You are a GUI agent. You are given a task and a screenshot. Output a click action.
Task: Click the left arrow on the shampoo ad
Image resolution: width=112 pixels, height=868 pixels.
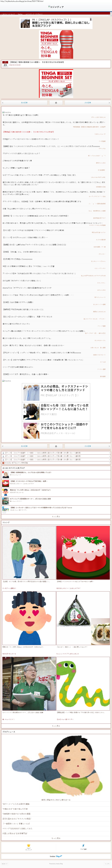(x=24, y=411)
